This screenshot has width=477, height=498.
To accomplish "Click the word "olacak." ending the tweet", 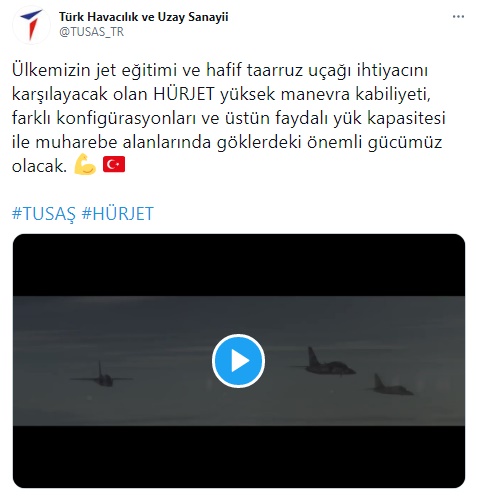I will (40, 166).
